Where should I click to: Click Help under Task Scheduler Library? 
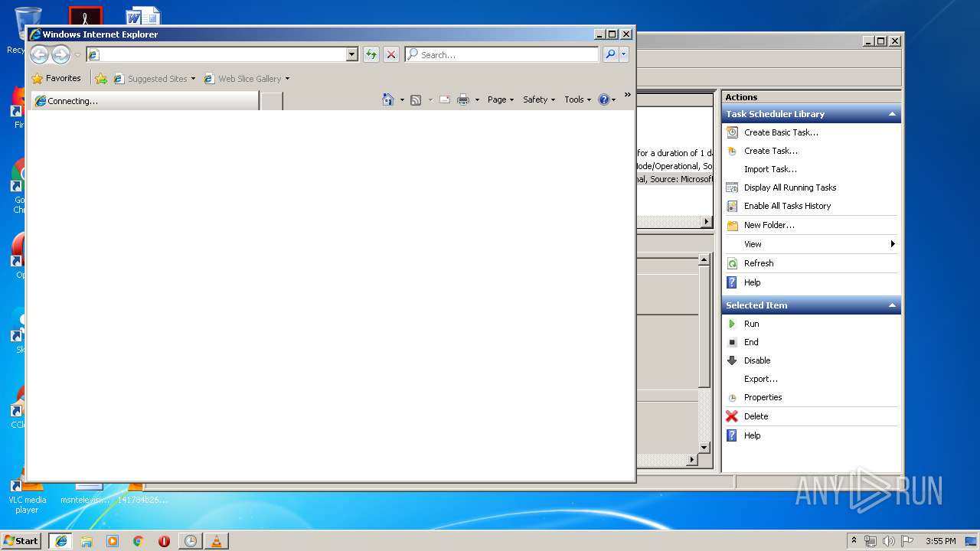point(753,282)
